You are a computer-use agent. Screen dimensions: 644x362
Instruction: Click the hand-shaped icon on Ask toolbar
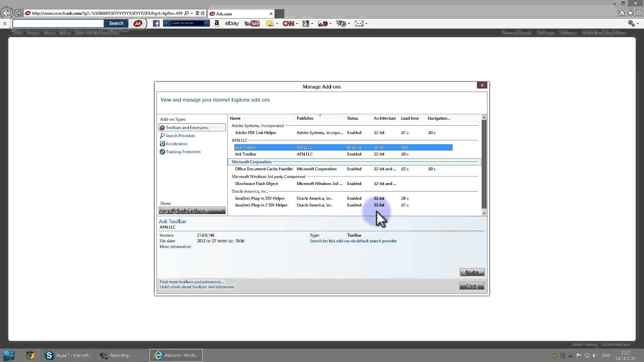(341, 23)
